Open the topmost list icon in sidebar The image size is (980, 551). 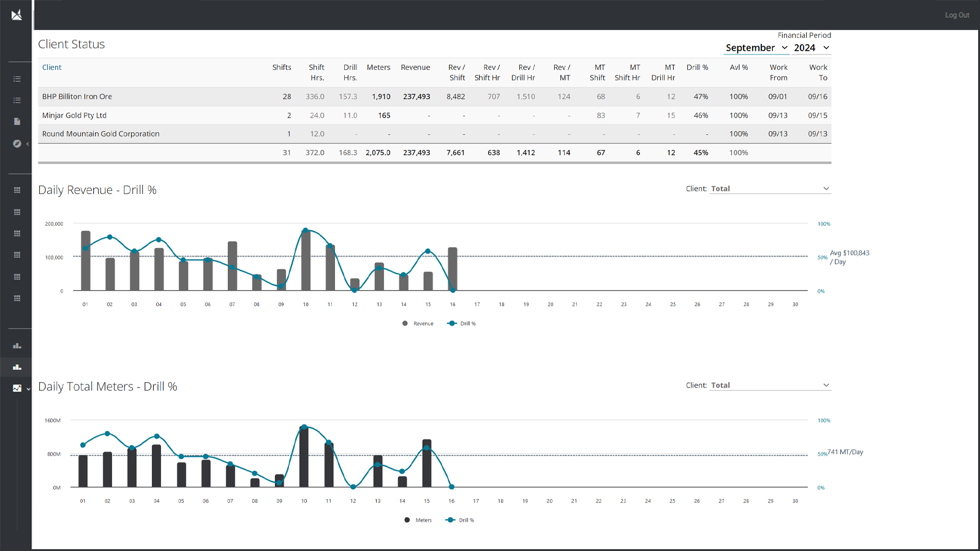pyautogui.click(x=17, y=79)
